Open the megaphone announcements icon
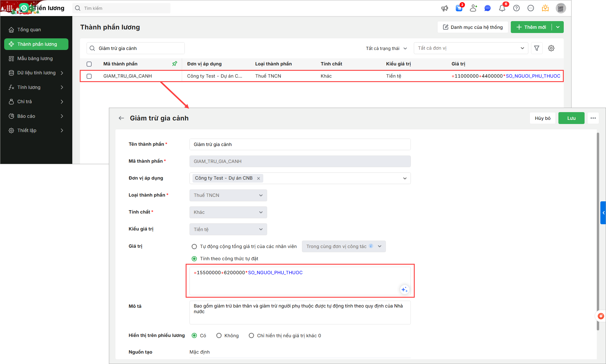Image resolution: width=606 pixels, height=364 pixels. click(444, 8)
